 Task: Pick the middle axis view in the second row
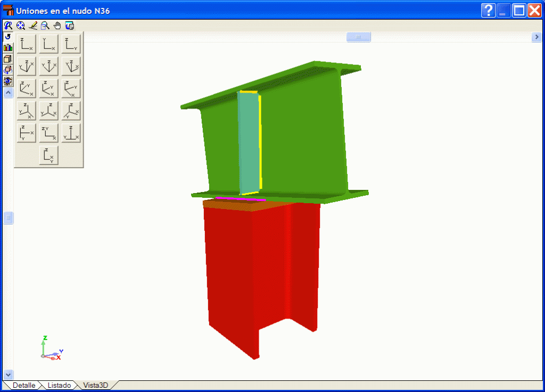pyautogui.click(x=48, y=66)
